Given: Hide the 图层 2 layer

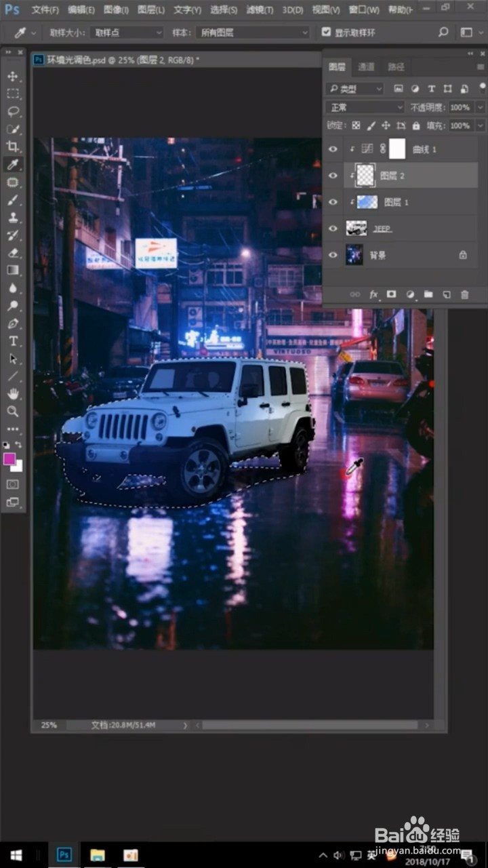Looking at the screenshot, I should point(333,176).
